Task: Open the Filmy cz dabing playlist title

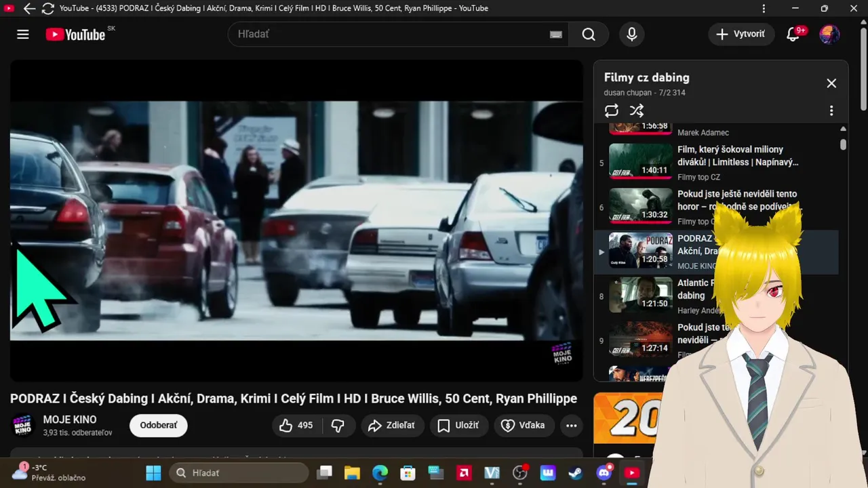Action: [x=646, y=77]
